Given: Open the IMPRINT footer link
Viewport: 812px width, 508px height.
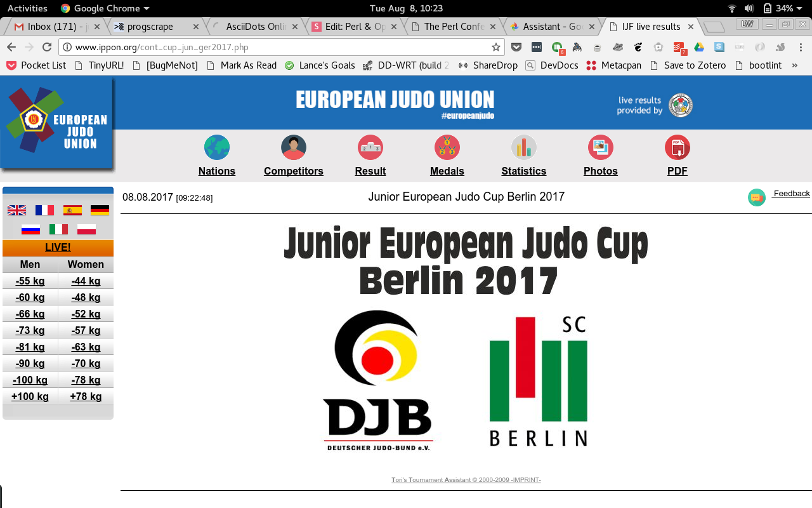Looking at the screenshot, I should 527,480.
